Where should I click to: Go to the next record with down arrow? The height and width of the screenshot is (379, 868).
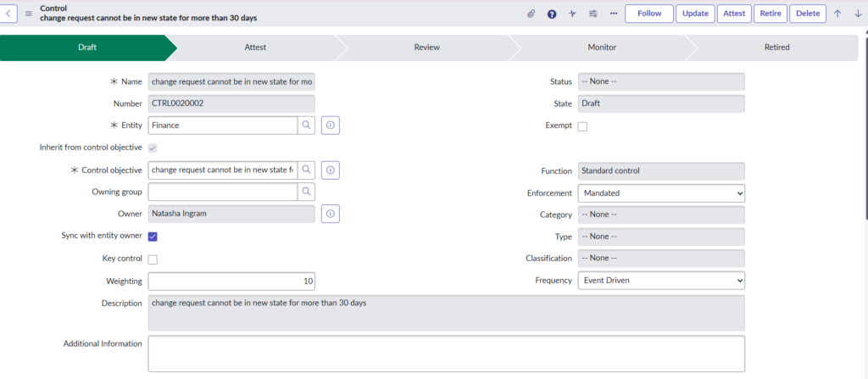pos(858,14)
